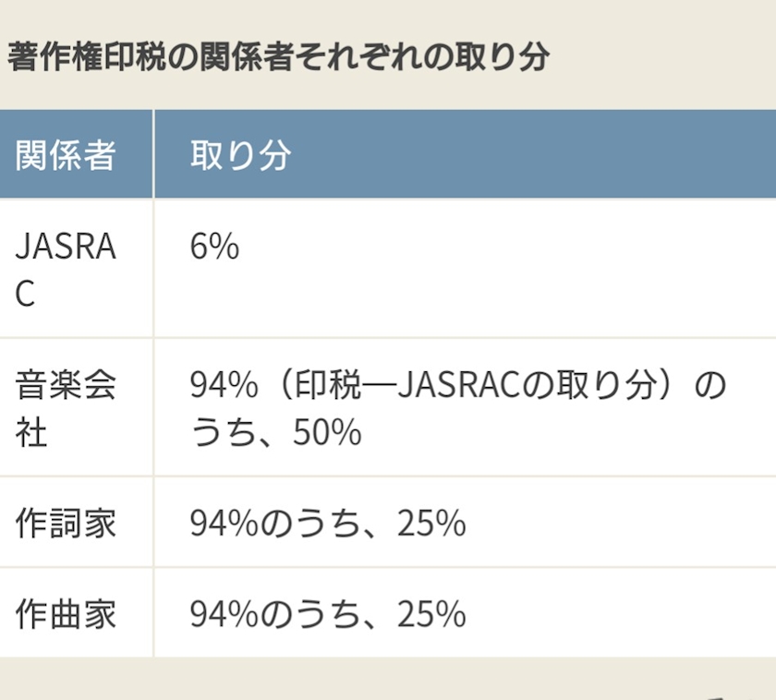Select the 作詞家 row label
This screenshot has width=776, height=700.
pos(66,523)
